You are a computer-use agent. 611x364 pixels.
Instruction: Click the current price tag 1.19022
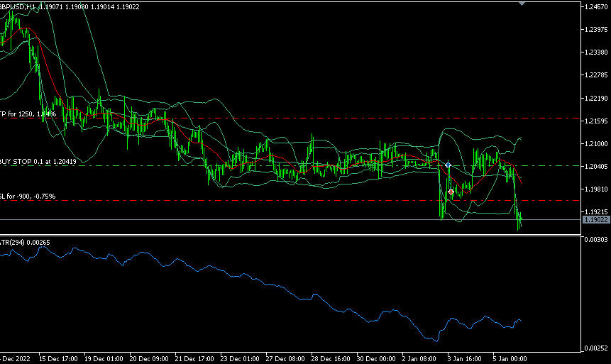pyautogui.click(x=595, y=220)
